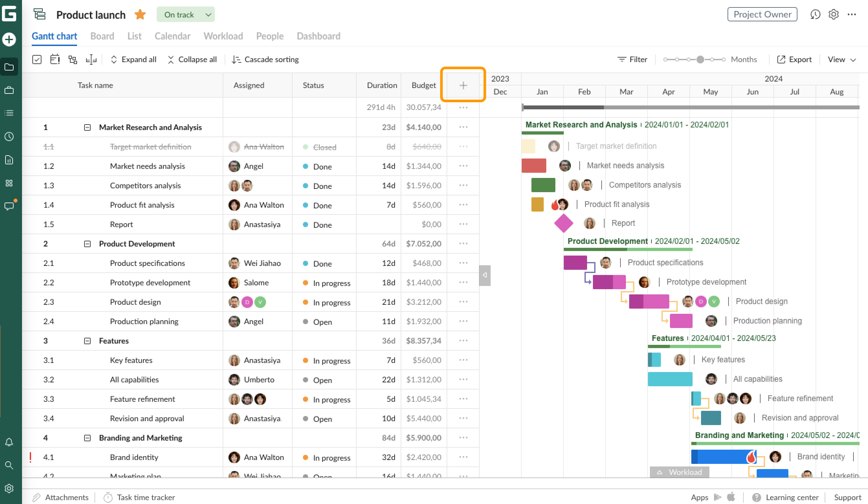The width and height of the screenshot is (868, 504).
Task: Open the Filter panel
Action: (x=632, y=59)
